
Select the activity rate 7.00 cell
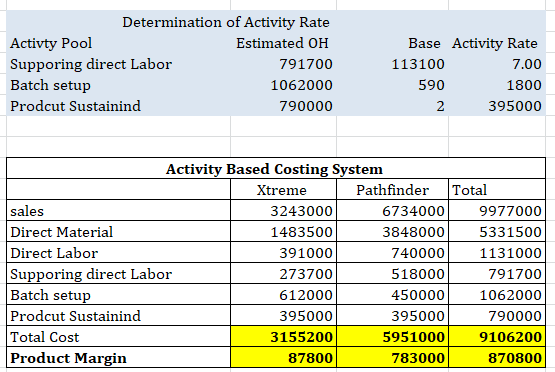click(527, 64)
